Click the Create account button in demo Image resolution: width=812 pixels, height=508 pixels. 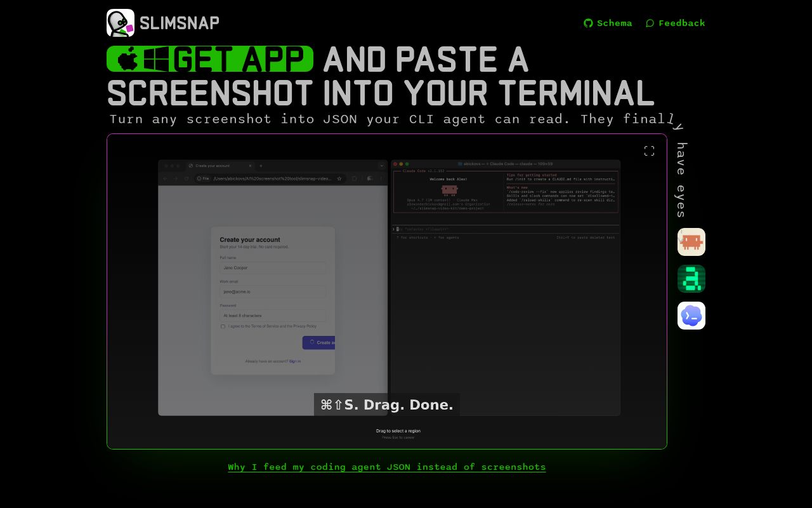coord(318,342)
